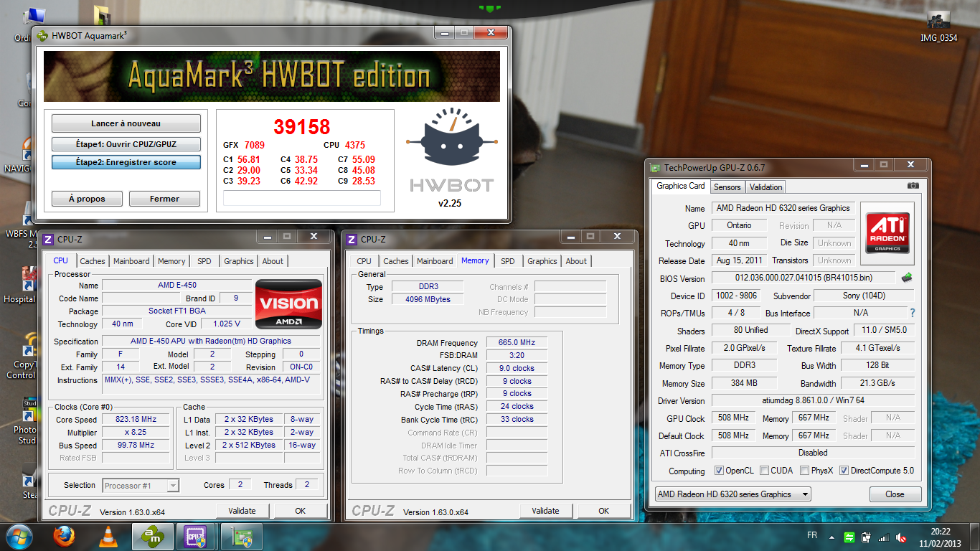
Task: Show hidden system tray icons
Action: coord(832,537)
